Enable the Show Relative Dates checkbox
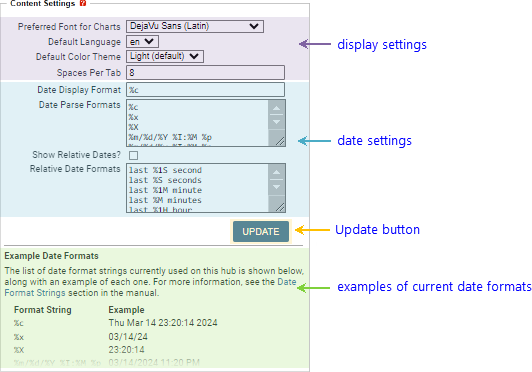 (x=133, y=155)
